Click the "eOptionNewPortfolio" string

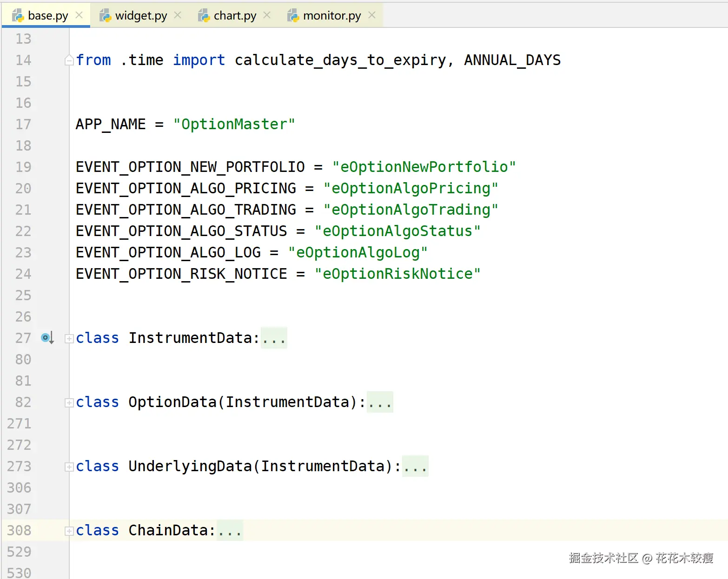coord(424,167)
